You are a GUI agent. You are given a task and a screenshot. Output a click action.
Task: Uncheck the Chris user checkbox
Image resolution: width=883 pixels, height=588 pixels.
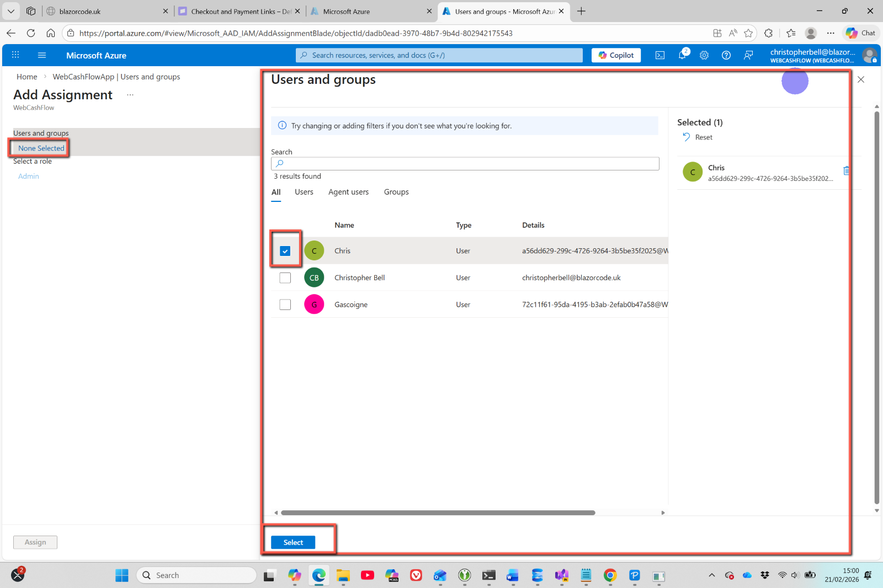click(x=285, y=251)
